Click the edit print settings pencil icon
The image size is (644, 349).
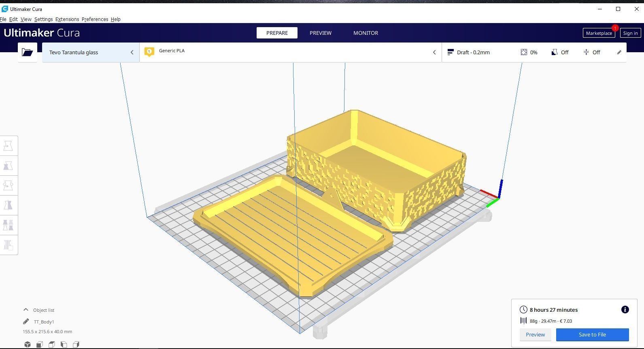point(619,52)
